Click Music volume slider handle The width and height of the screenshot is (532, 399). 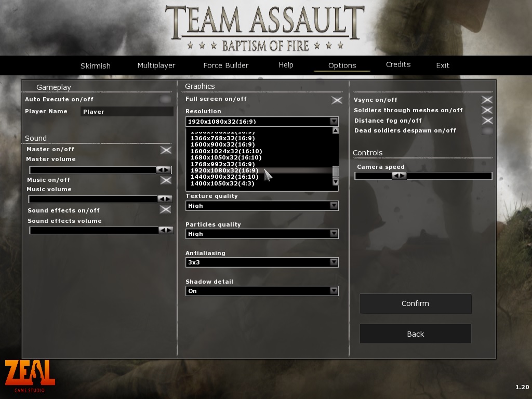click(x=165, y=199)
